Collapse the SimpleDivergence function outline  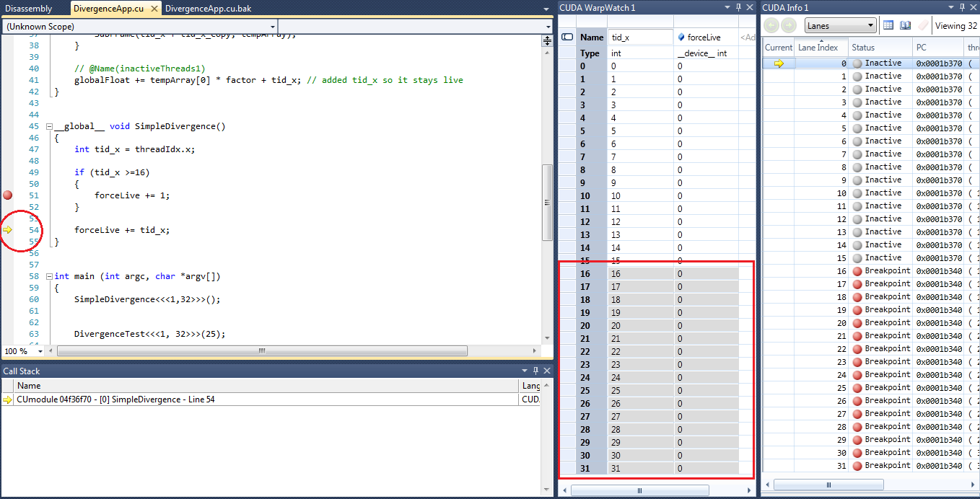tap(48, 126)
